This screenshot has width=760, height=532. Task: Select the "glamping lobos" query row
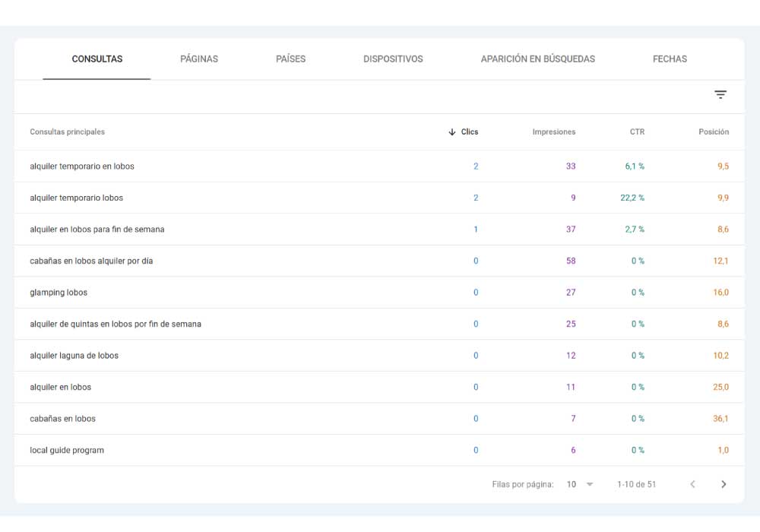tap(59, 293)
